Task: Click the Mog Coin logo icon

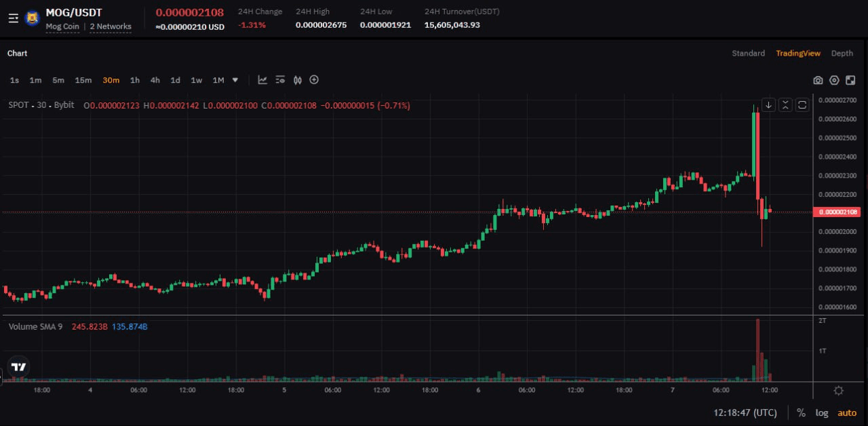Action: pyautogui.click(x=32, y=18)
